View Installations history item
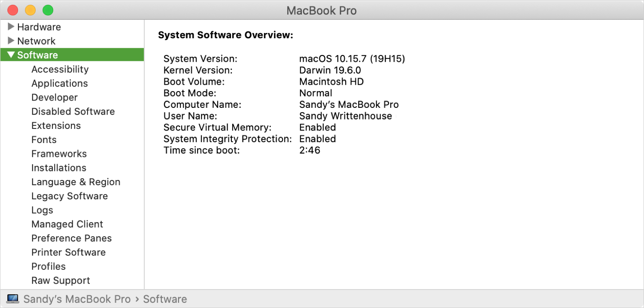 58,168
